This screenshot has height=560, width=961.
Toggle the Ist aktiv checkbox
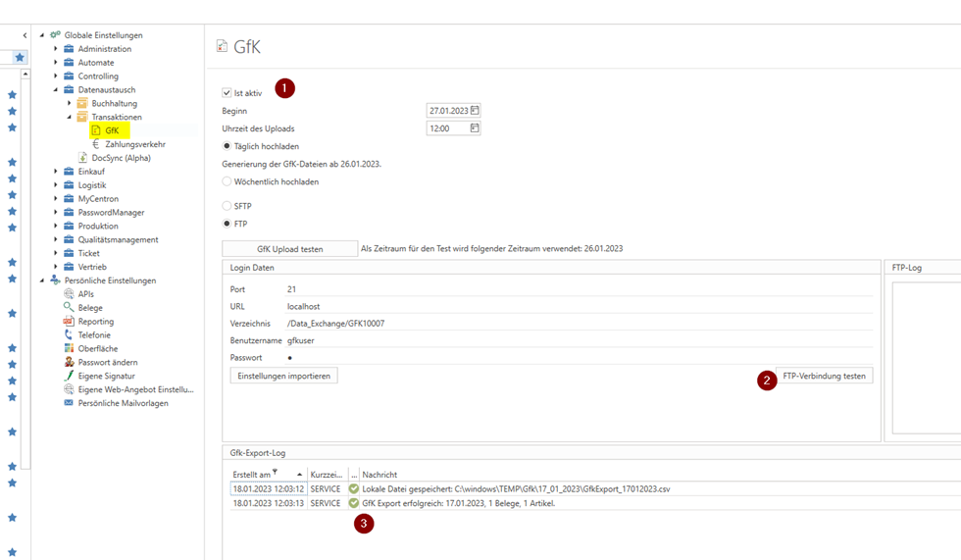pos(227,93)
